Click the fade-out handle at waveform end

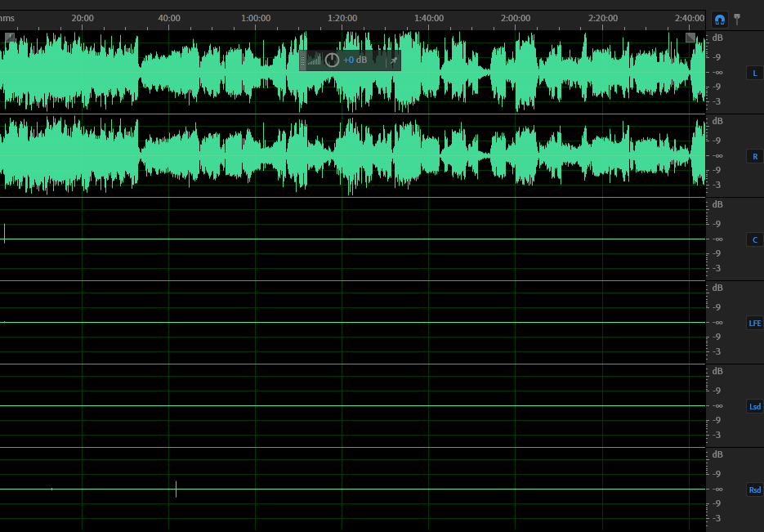point(690,38)
